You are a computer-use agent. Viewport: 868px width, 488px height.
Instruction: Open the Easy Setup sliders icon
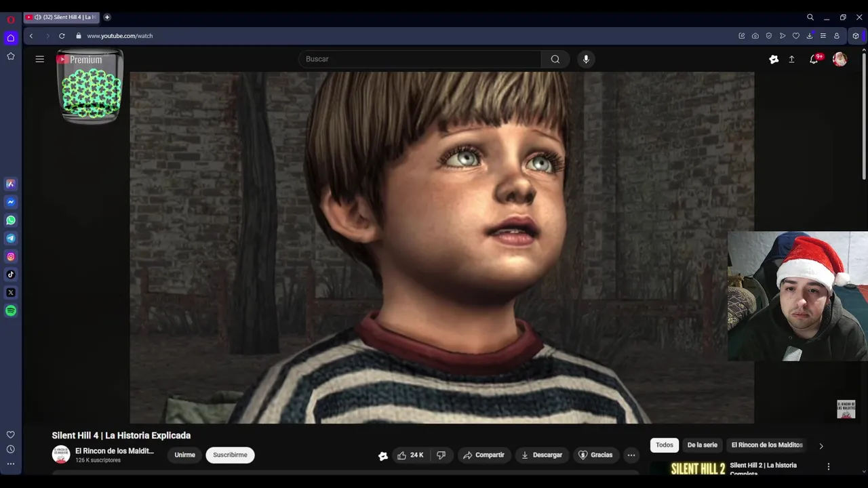[823, 36]
